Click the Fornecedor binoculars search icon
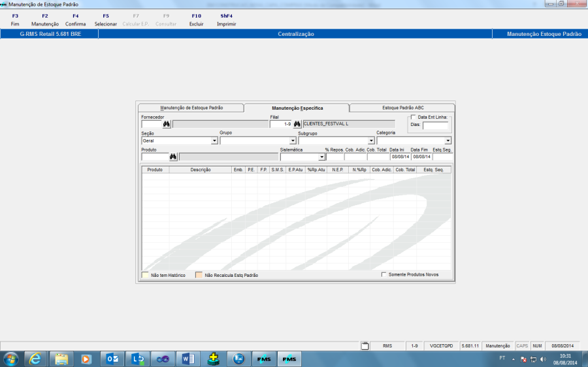Image resolution: width=588 pixels, height=367 pixels. pyautogui.click(x=166, y=124)
